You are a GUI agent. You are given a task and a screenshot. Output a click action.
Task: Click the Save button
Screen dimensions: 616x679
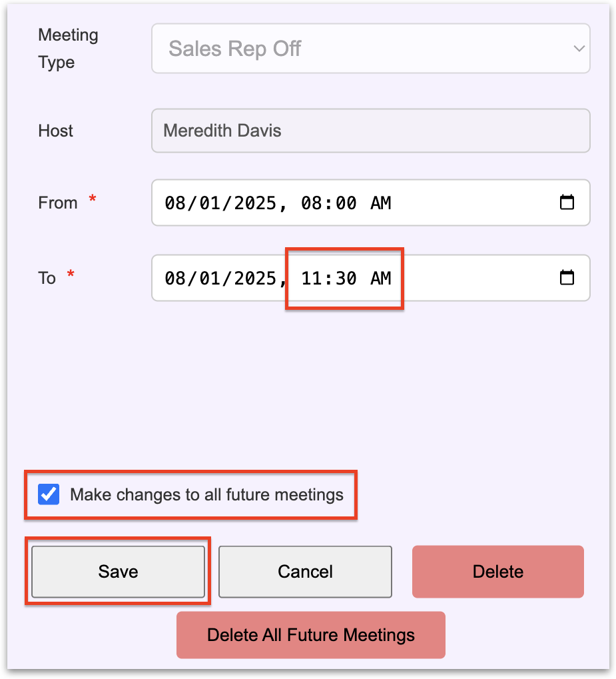click(118, 572)
